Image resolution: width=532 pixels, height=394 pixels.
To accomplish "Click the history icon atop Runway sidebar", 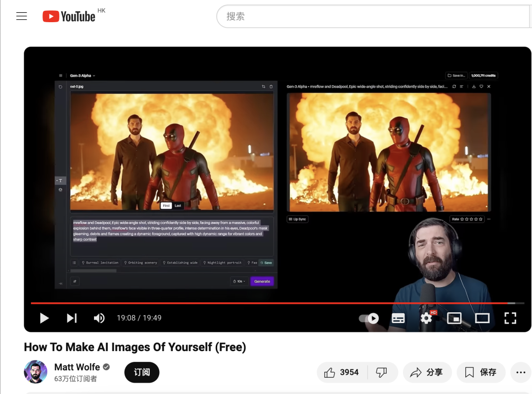I will [61, 87].
